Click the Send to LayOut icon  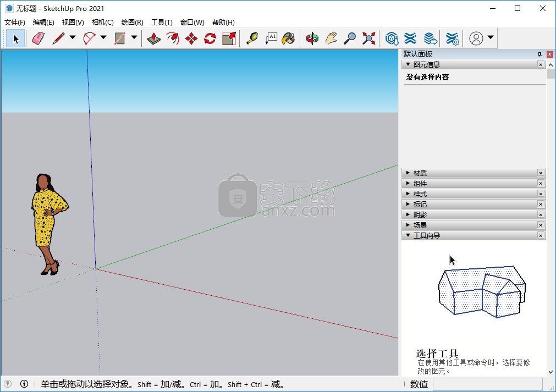(x=430, y=38)
